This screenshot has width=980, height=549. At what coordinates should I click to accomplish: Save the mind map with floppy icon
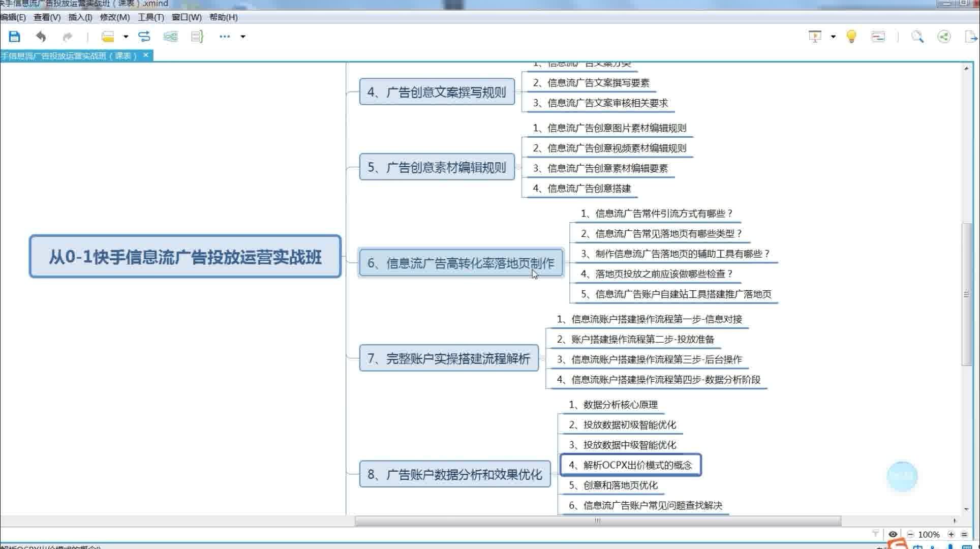(x=14, y=37)
